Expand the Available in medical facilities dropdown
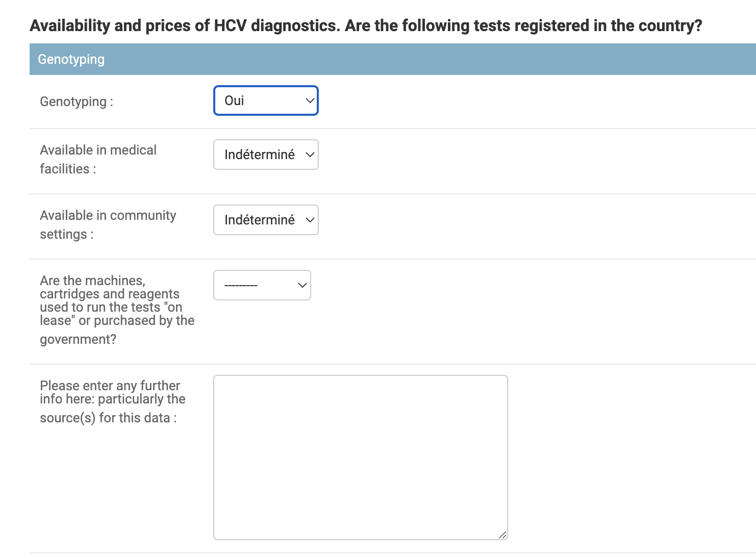Viewport: 756px width, 558px height. [266, 155]
